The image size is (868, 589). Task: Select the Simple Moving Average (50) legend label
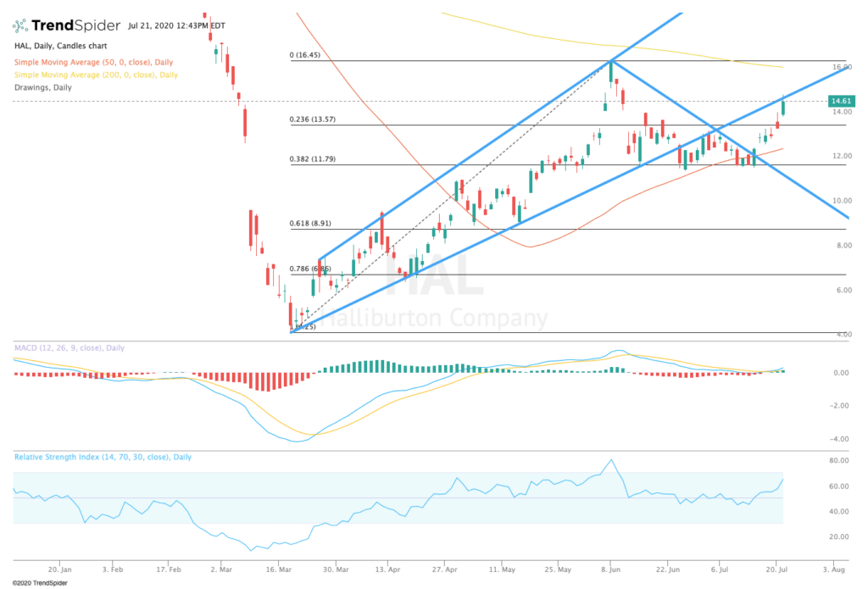93,62
